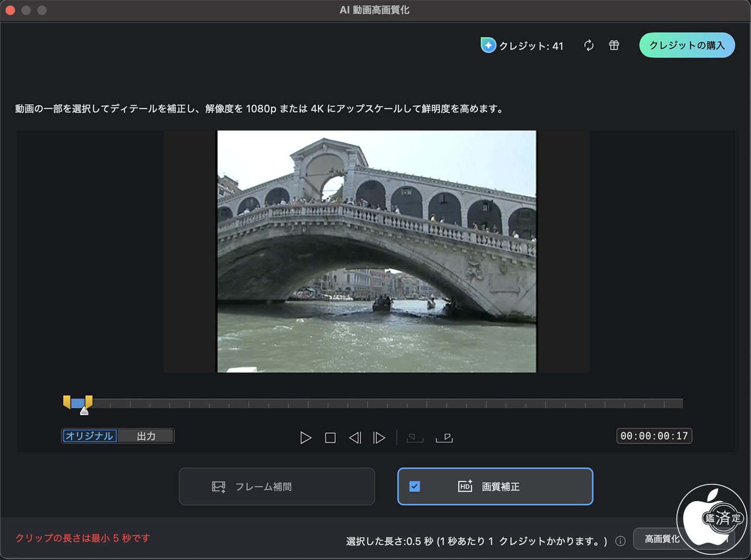Step forward one frame
The width and height of the screenshot is (751, 560).
(379, 438)
